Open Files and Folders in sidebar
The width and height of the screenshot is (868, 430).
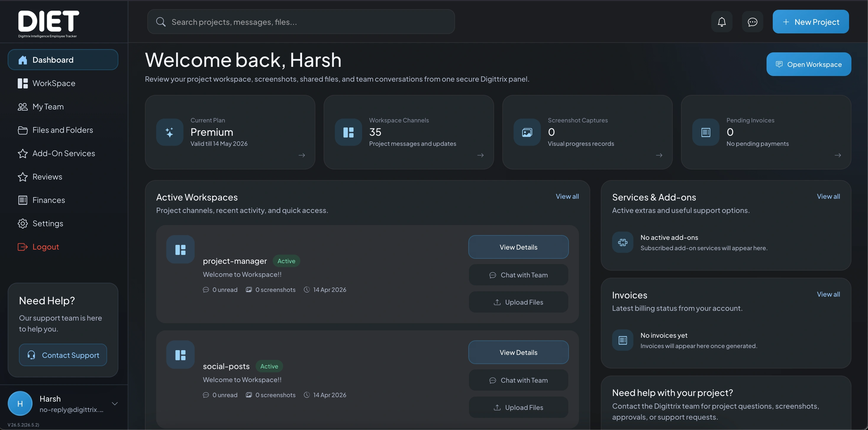(63, 130)
